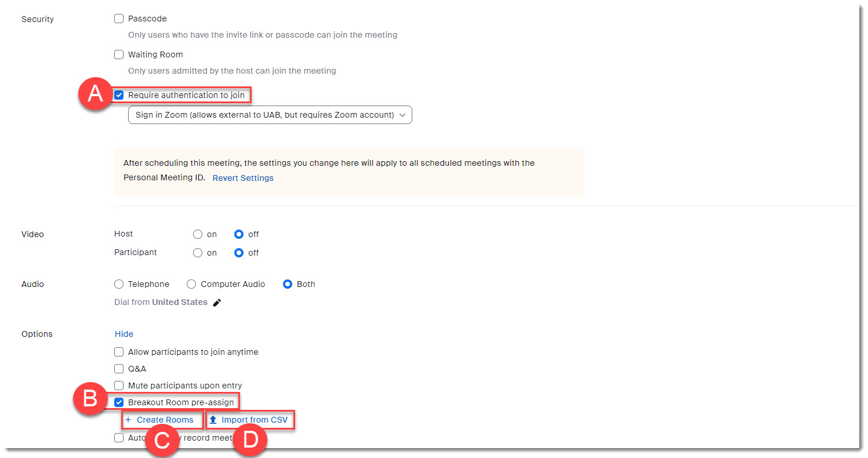Choose Telephone audio option
The width and height of the screenshot is (868, 458).
(119, 284)
